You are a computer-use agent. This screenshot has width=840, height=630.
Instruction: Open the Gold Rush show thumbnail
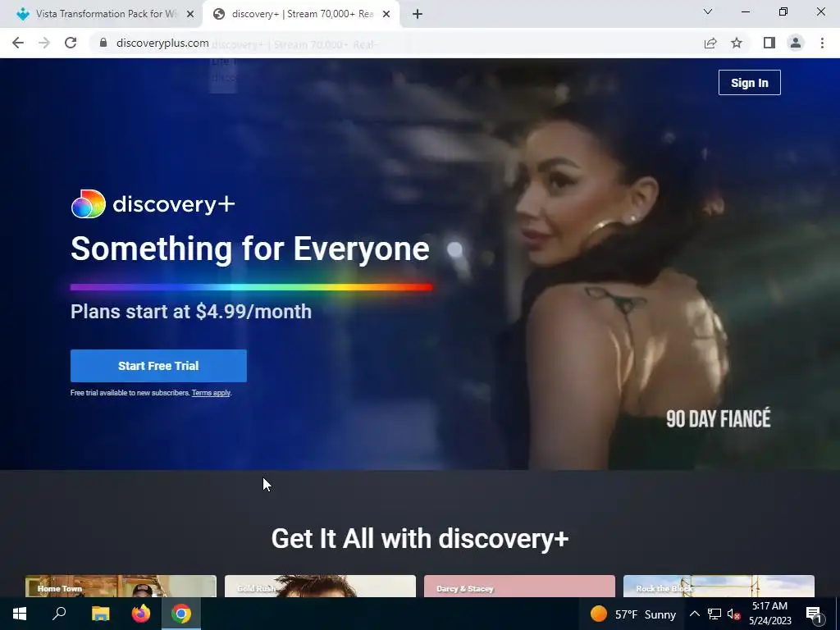(320, 586)
